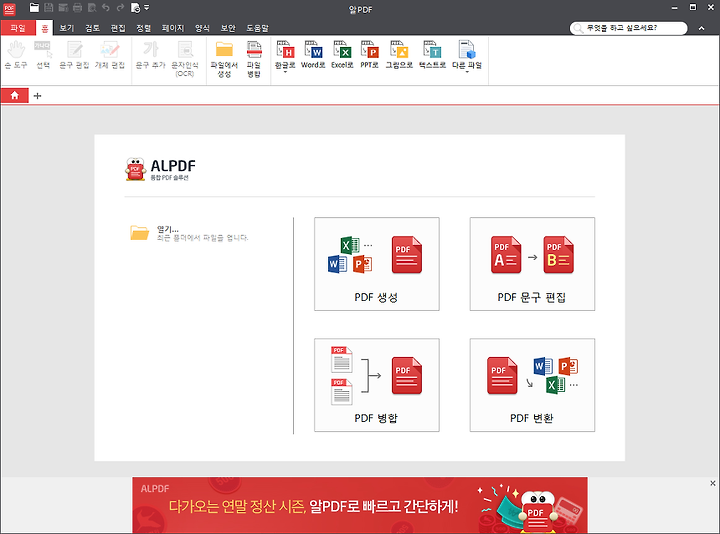The image size is (720, 534).
Task: Click the PDF 생성 card
Action: (377, 264)
